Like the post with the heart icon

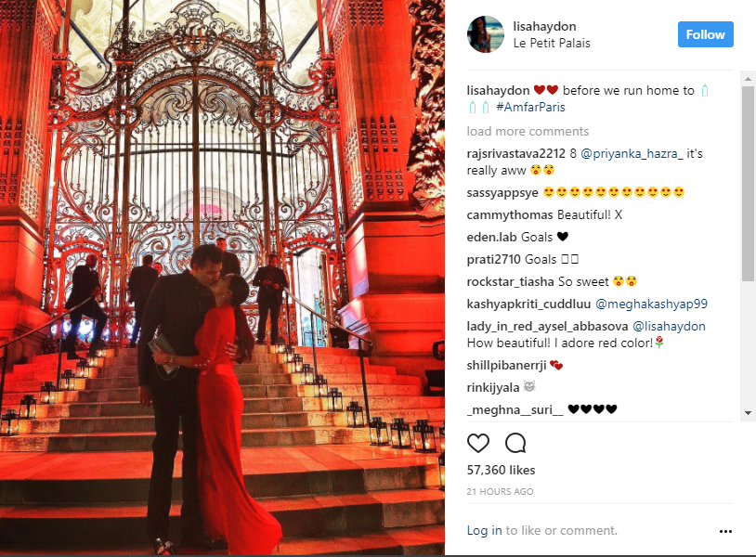(x=477, y=443)
